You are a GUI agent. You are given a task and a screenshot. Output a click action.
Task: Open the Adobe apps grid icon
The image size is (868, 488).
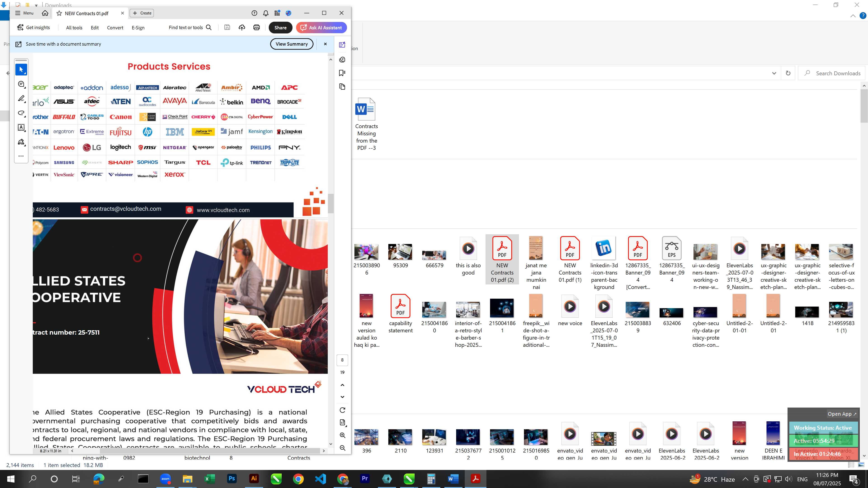277,13
